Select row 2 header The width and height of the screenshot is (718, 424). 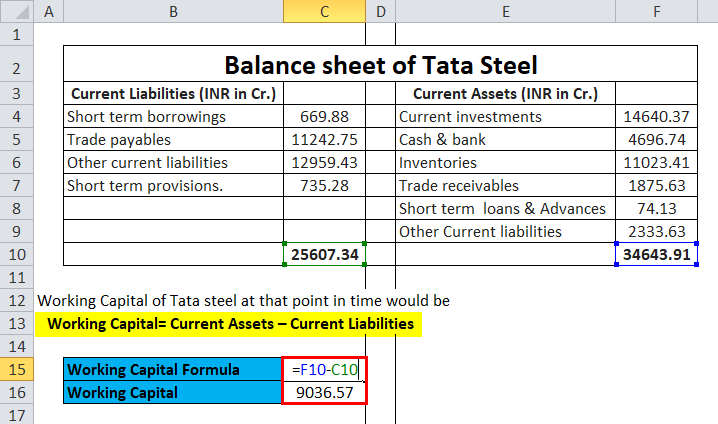[16, 64]
